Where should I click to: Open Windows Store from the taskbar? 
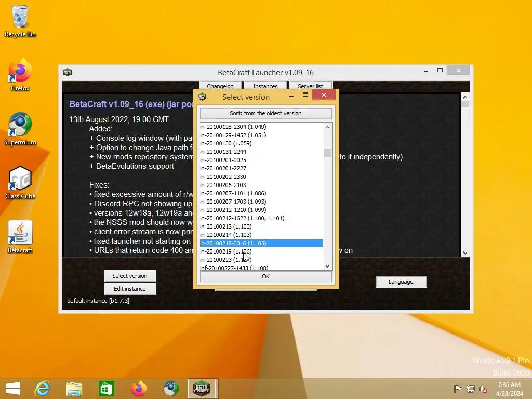click(106, 389)
